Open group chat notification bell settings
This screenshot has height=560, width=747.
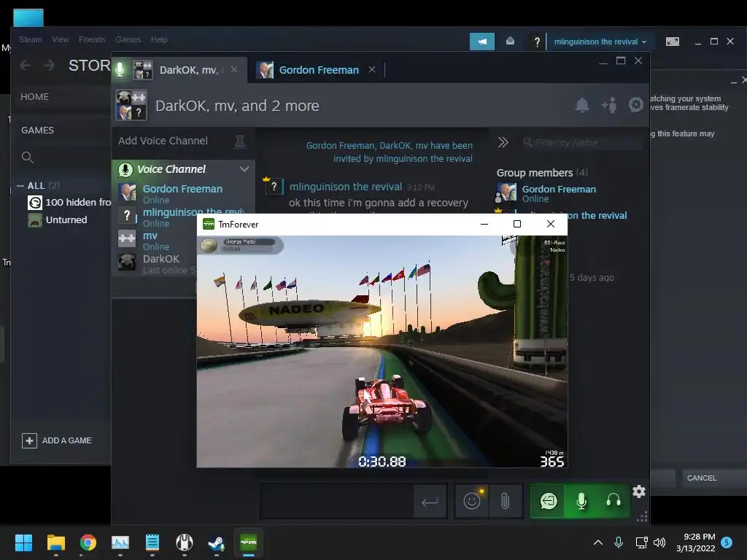coord(581,105)
